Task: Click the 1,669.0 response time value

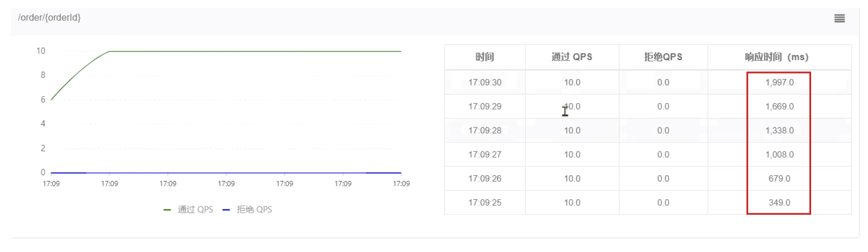Action: tap(779, 106)
